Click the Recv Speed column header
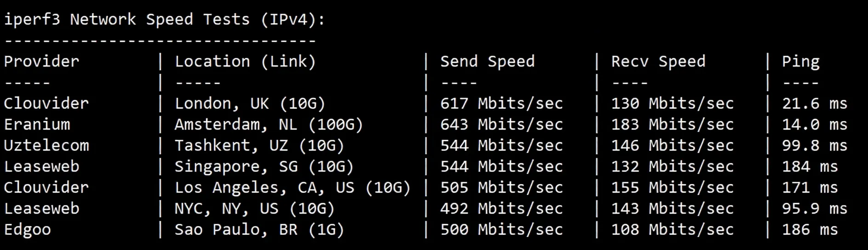 pyautogui.click(x=658, y=62)
